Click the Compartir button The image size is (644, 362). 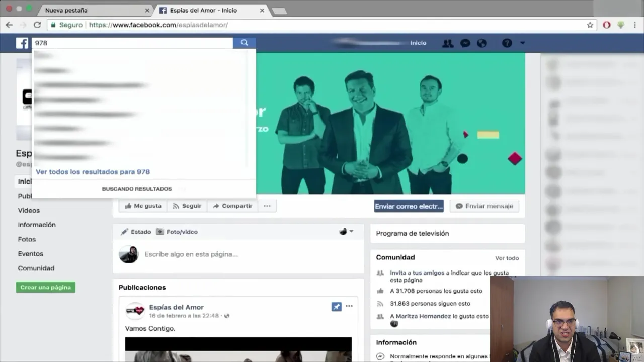click(232, 206)
